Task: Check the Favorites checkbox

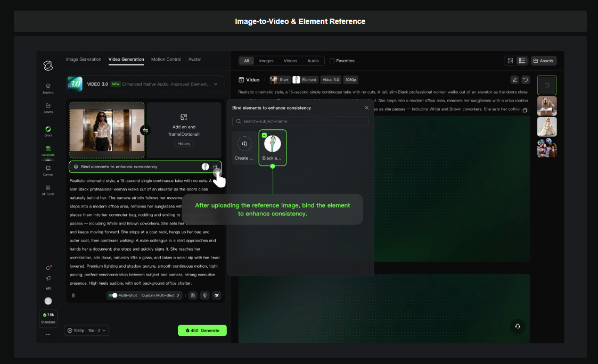Action: [331, 60]
